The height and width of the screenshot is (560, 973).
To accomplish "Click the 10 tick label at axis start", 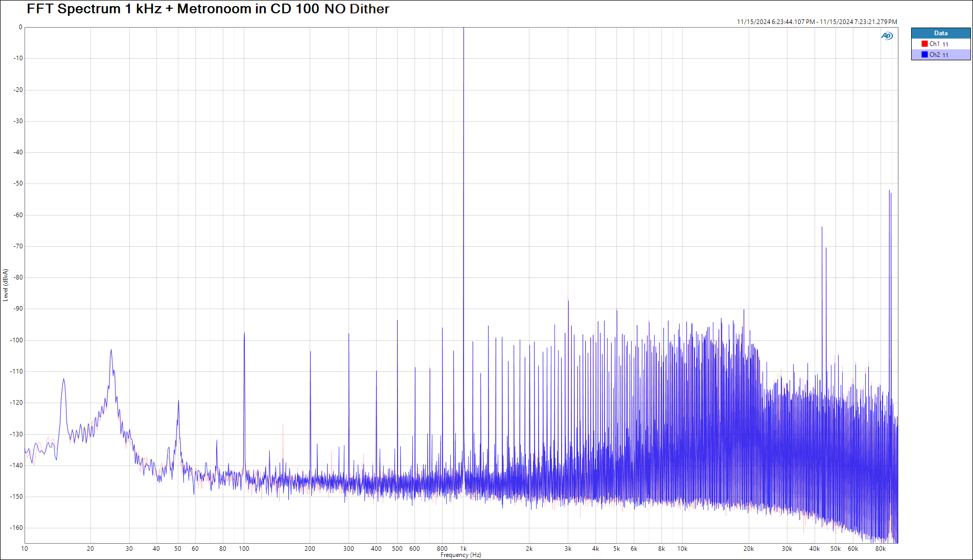I will click(x=25, y=549).
